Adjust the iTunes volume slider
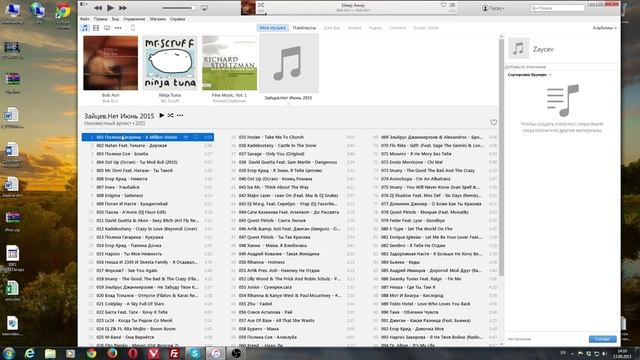 pos(178,8)
